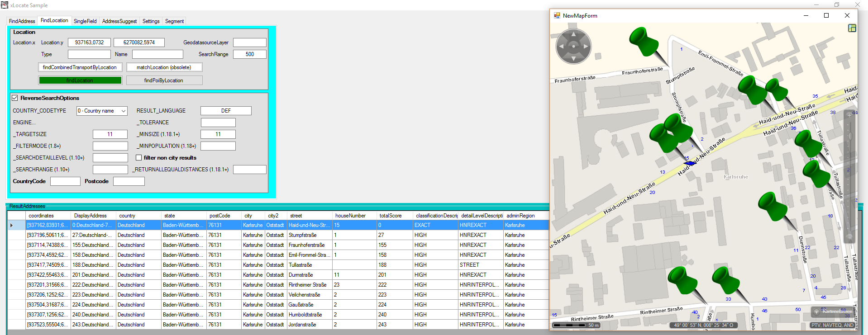This screenshot has width=868, height=335.
Task: Pan the map right with navigation arrow
Action: (586, 46)
